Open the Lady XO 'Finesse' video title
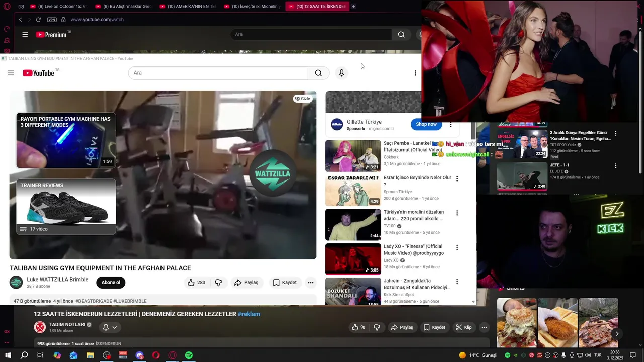644x362 pixels. [414, 250]
